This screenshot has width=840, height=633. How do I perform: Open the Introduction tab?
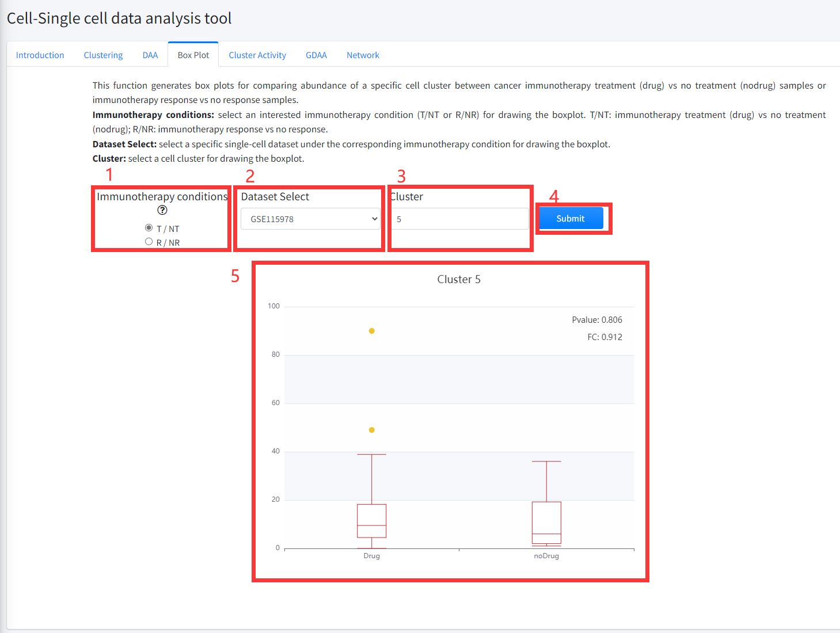pyautogui.click(x=40, y=55)
